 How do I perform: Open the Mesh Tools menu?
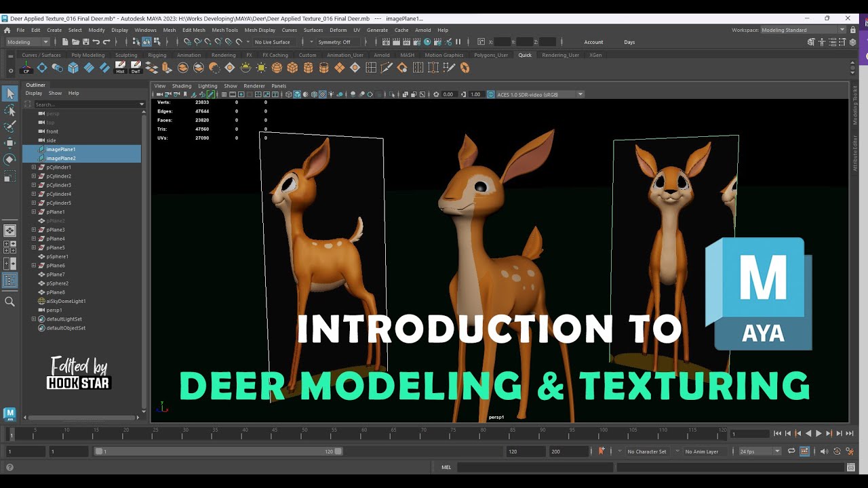(x=224, y=30)
